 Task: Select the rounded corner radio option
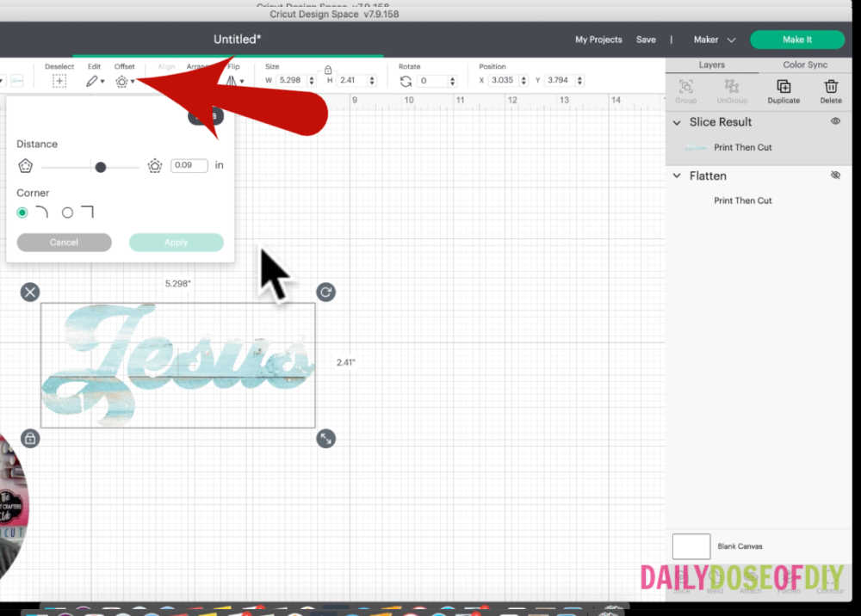point(22,213)
